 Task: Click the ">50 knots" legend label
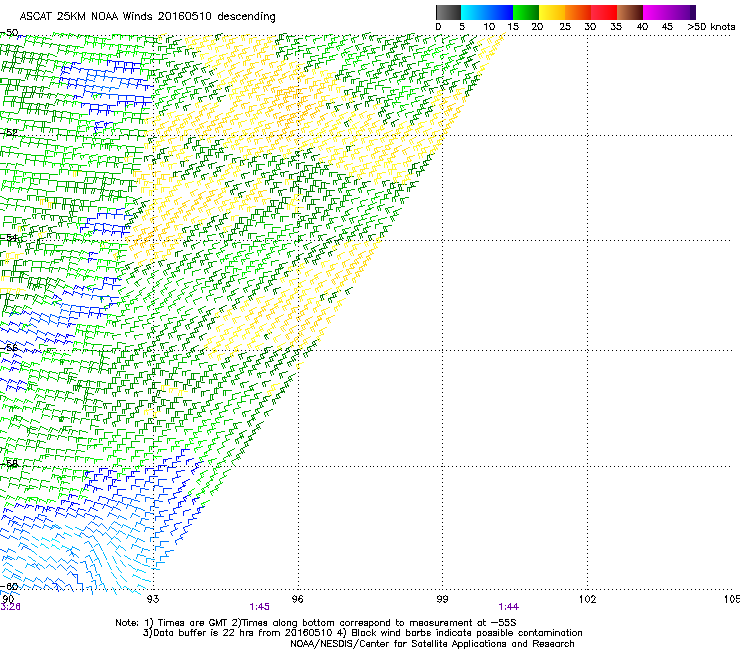point(711,27)
